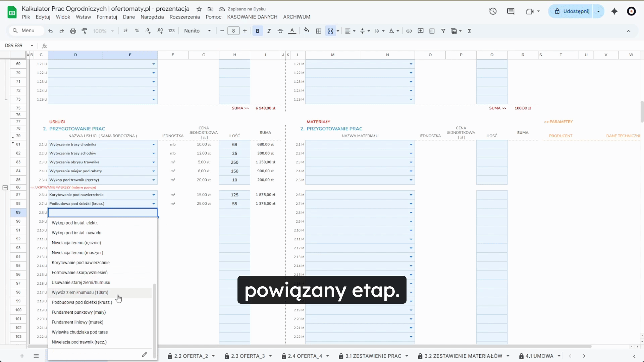Switch to the 3.1 ZESTAWIENIE PRAC tab

(373, 356)
